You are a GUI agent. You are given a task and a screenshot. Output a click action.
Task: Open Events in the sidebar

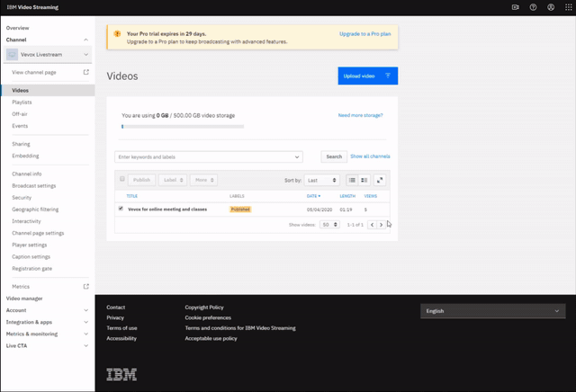(20, 126)
